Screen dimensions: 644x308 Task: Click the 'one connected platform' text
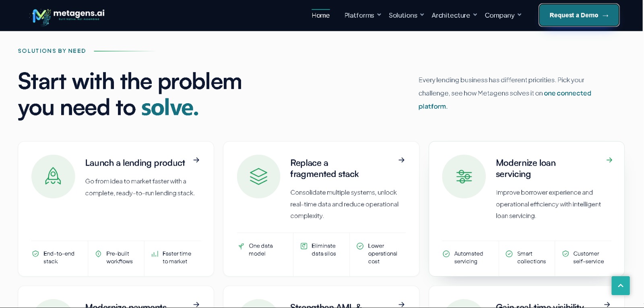point(505,100)
